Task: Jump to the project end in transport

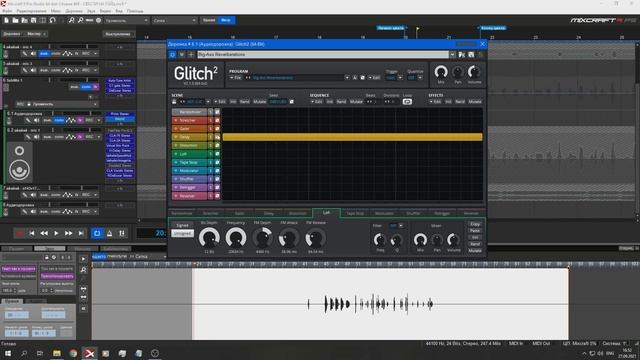Action: [x=81, y=233]
